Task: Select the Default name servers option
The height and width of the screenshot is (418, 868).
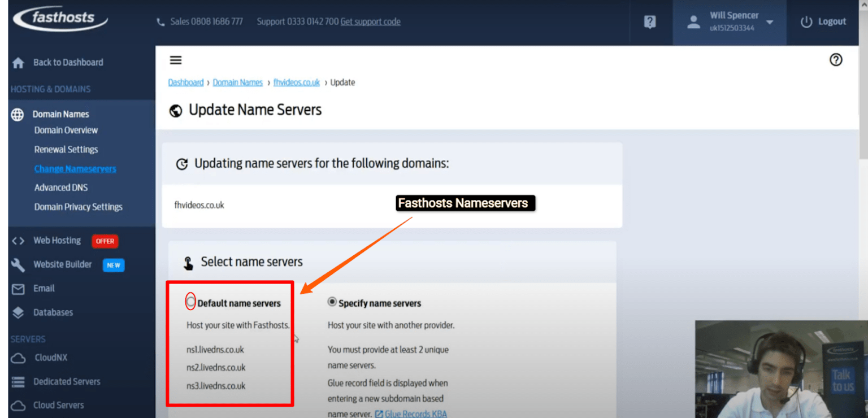Action: click(x=190, y=301)
